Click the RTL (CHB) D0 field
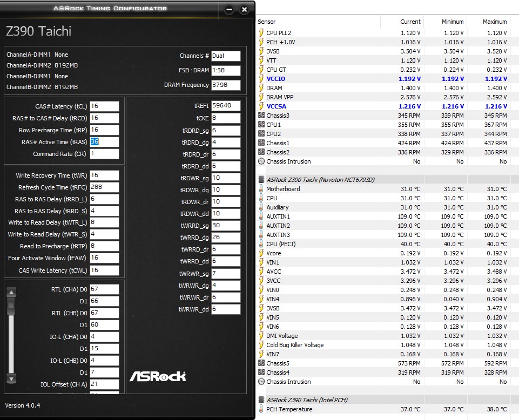 coord(104,313)
